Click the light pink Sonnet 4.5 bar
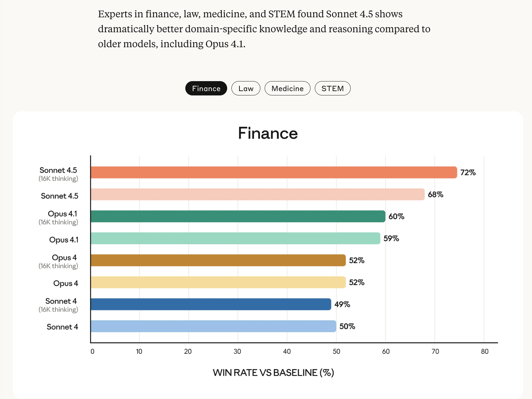Image resolution: width=532 pixels, height=399 pixels. [x=257, y=195]
